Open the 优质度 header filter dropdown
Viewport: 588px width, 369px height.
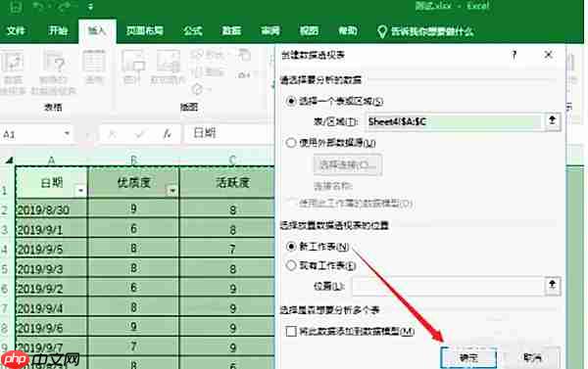pos(172,191)
